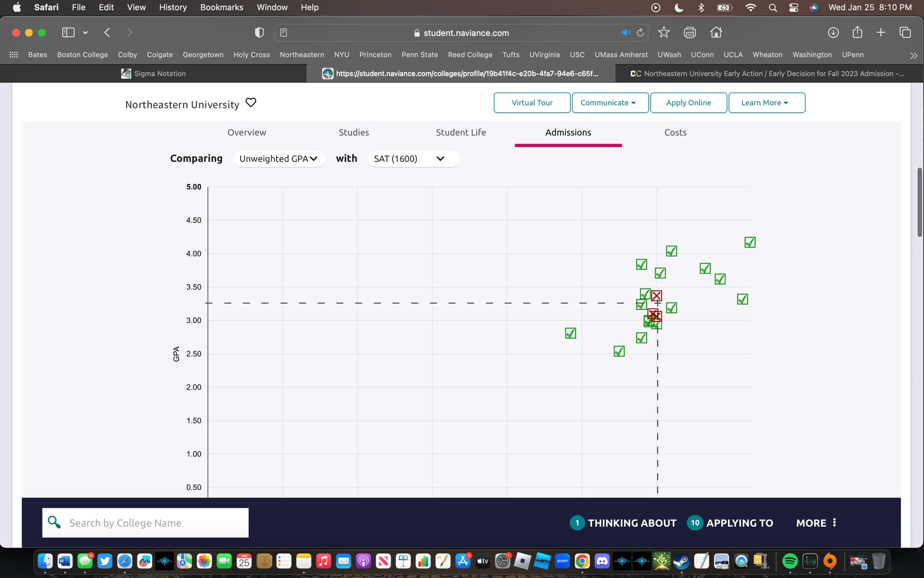Switch to the Student Life tab
This screenshot has height=578, width=924.
point(461,132)
